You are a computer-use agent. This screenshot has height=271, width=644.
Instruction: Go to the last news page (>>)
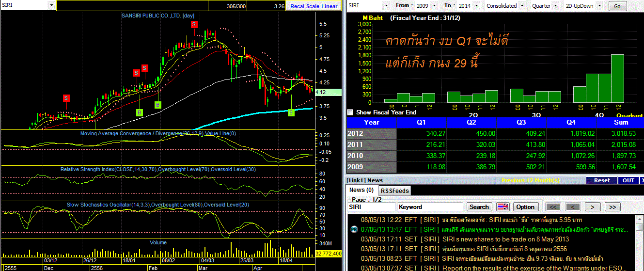[613, 207]
